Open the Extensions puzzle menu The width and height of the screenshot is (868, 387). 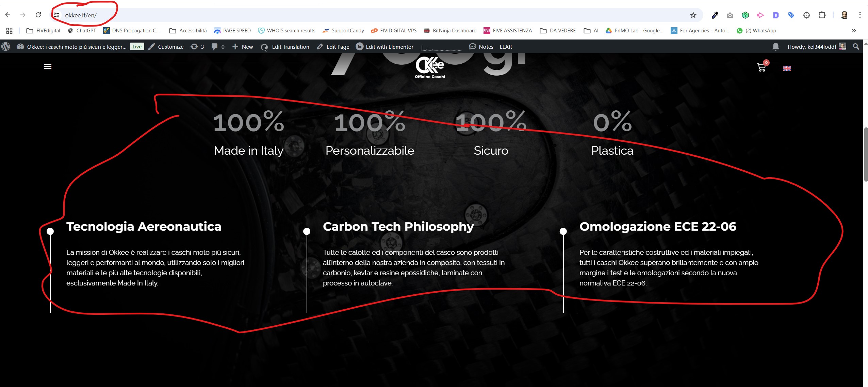[822, 15]
